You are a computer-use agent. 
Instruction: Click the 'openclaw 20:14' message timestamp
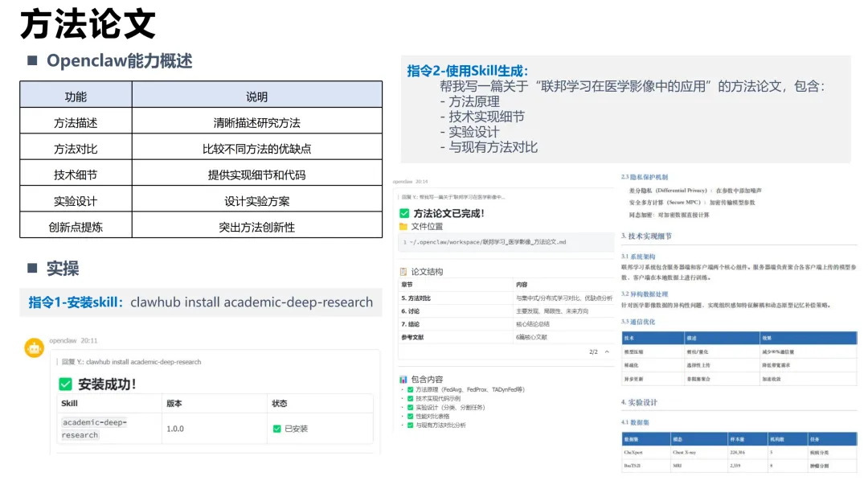tap(410, 182)
